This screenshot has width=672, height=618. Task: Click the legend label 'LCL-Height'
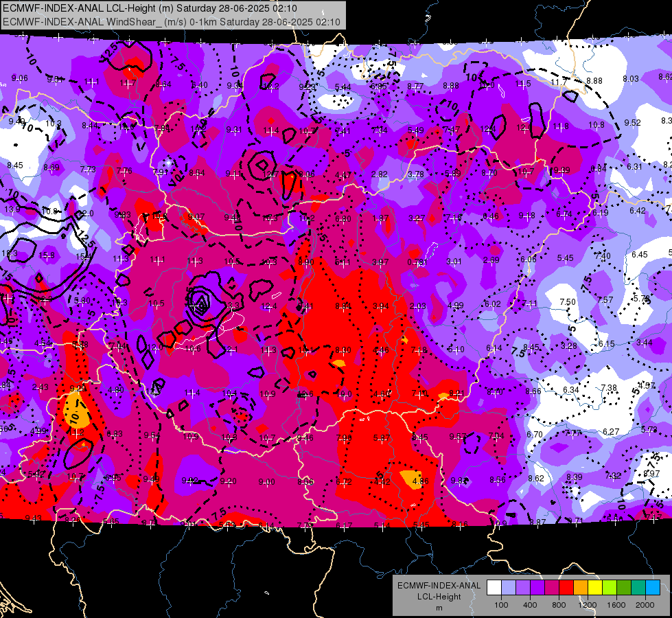(439, 597)
